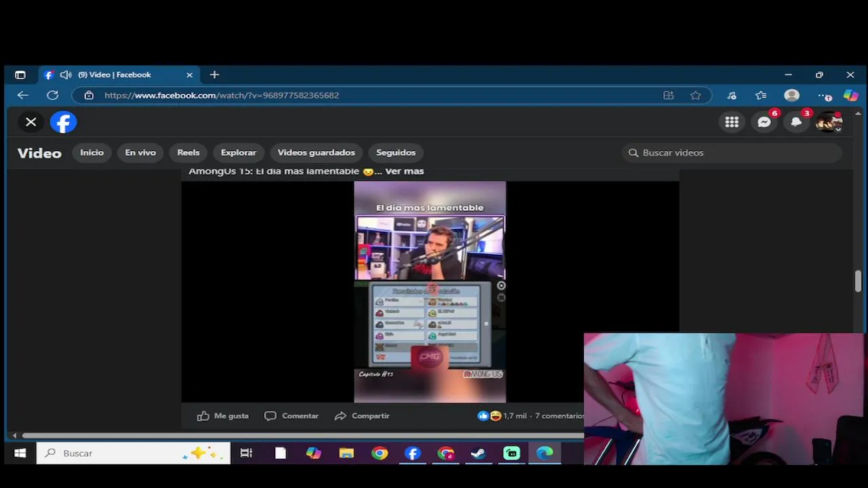Viewport: 868px width, 488px height.
Task: Go back with the browser back arrow
Action: (23, 96)
